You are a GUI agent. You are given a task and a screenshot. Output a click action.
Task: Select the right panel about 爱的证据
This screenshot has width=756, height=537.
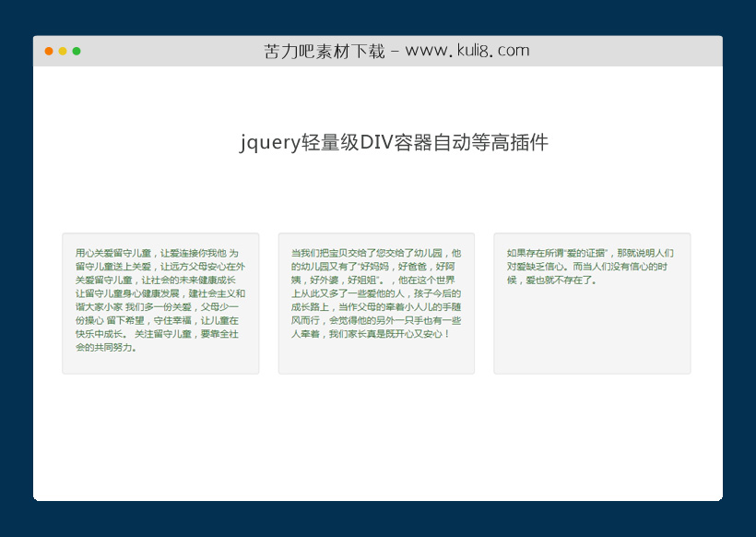tap(593, 302)
